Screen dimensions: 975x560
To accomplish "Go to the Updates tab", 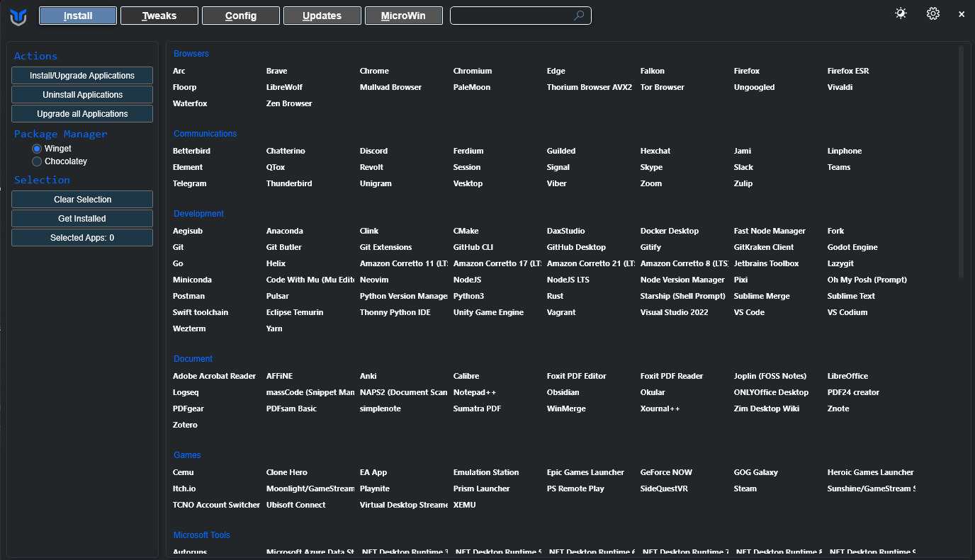I will point(322,16).
